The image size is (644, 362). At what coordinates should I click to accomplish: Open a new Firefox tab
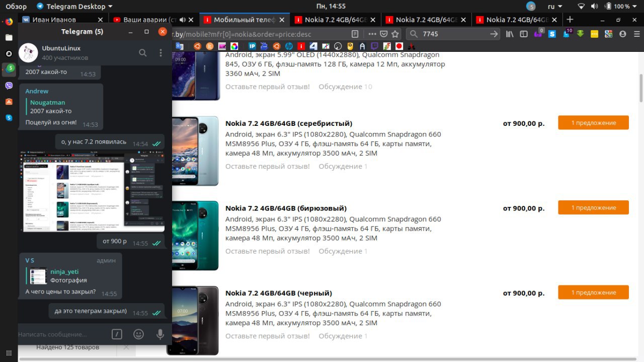pos(570,20)
